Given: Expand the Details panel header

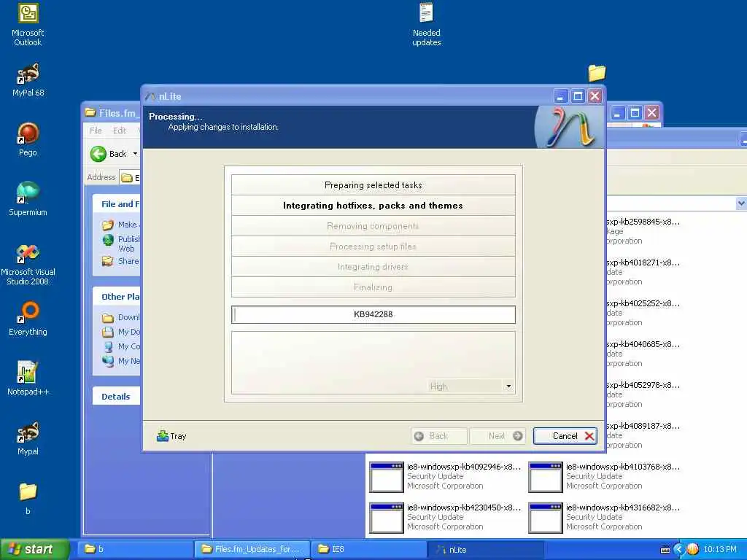Looking at the screenshot, I should click(116, 397).
